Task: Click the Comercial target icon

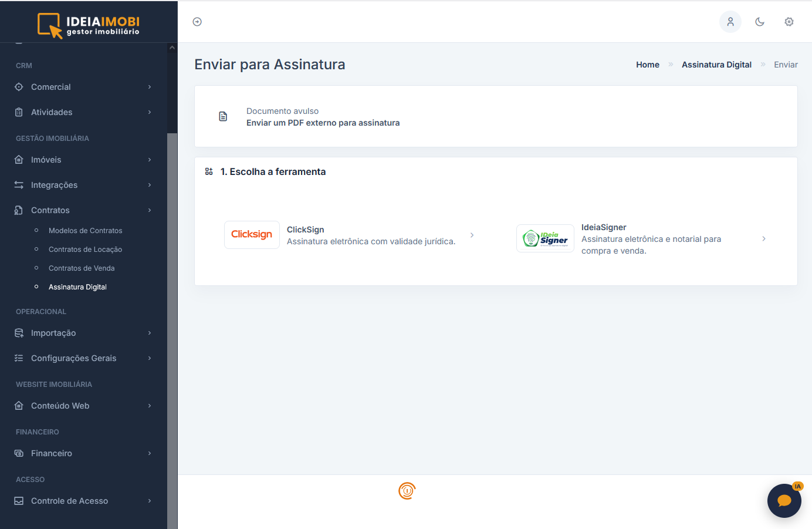Action: [19, 87]
